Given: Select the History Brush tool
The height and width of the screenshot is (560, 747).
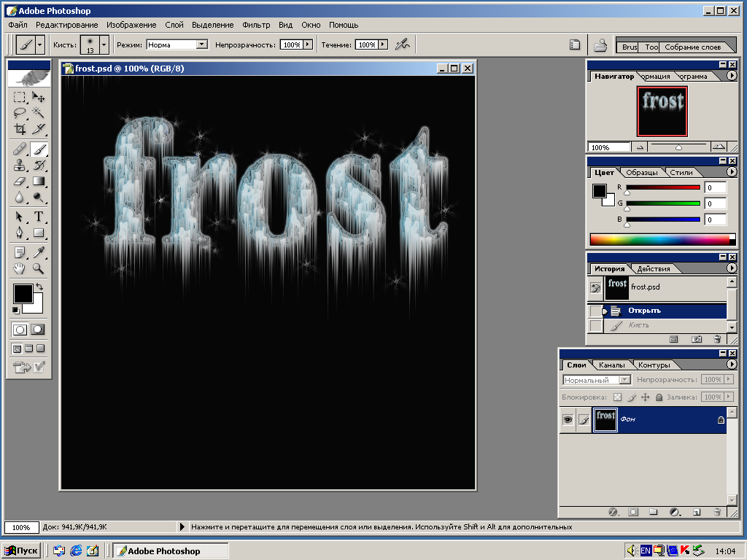Looking at the screenshot, I should (39, 166).
